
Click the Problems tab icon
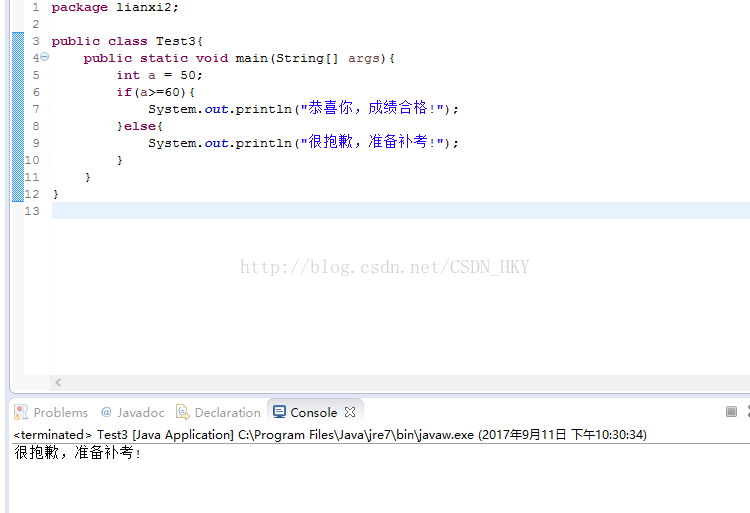tap(21, 412)
